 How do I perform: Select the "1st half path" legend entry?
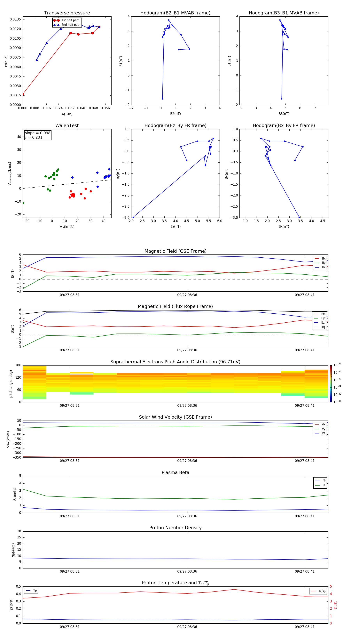pyautogui.click(x=67, y=20)
